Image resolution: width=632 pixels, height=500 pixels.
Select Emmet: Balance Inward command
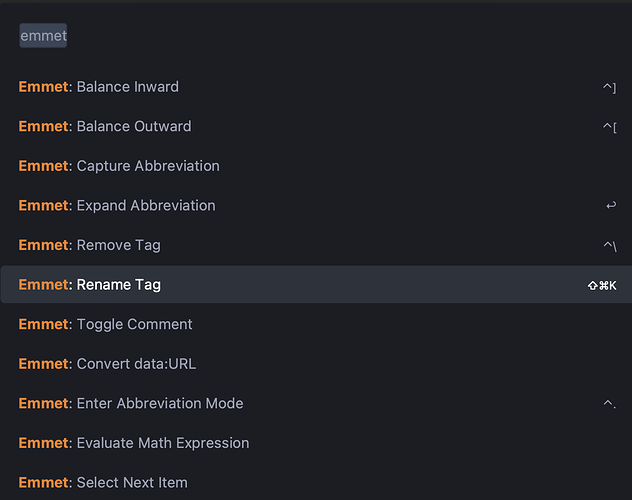click(316, 87)
